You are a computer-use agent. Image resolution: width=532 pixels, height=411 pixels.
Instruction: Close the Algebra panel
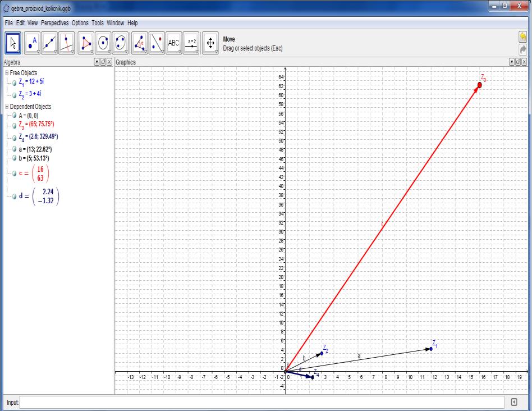[x=109, y=62]
